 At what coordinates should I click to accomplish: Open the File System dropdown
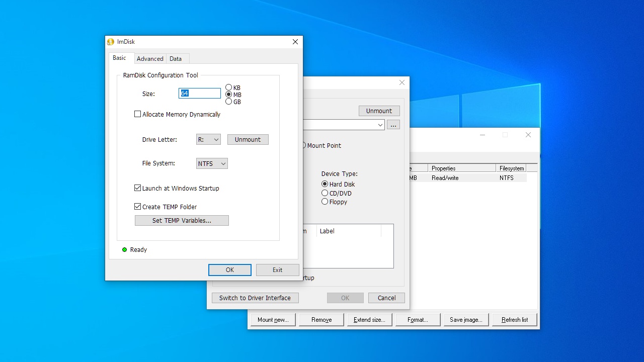pos(212,163)
